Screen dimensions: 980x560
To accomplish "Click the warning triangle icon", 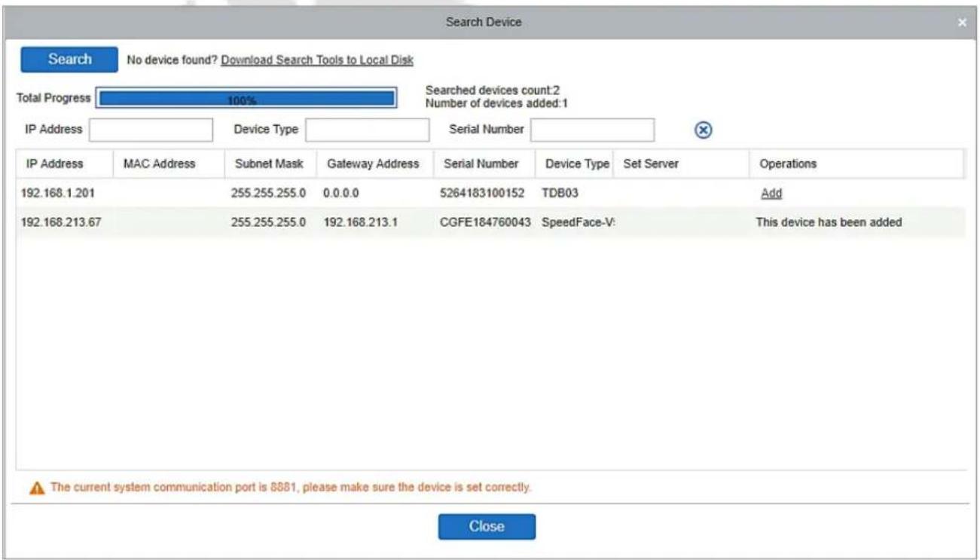I will click(37, 488).
